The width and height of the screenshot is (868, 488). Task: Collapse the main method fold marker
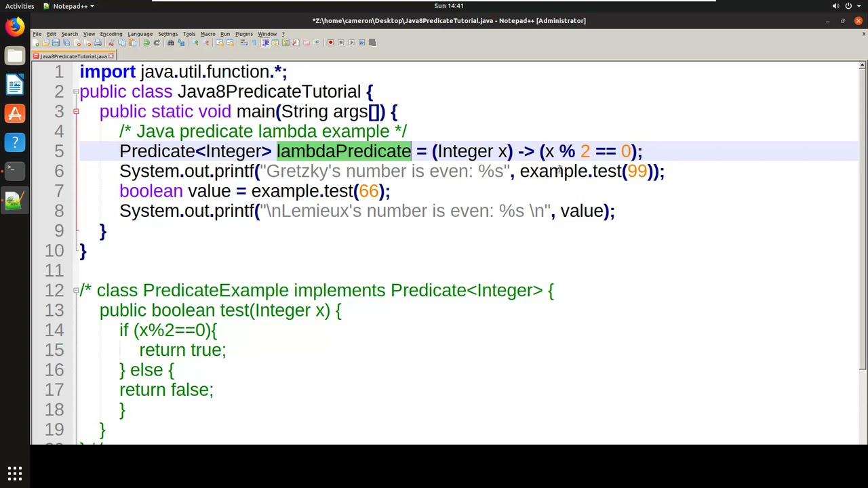pyautogui.click(x=76, y=112)
